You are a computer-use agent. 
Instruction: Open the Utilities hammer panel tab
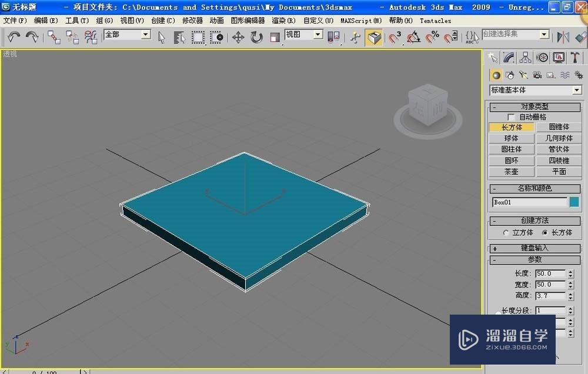[575, 58]
